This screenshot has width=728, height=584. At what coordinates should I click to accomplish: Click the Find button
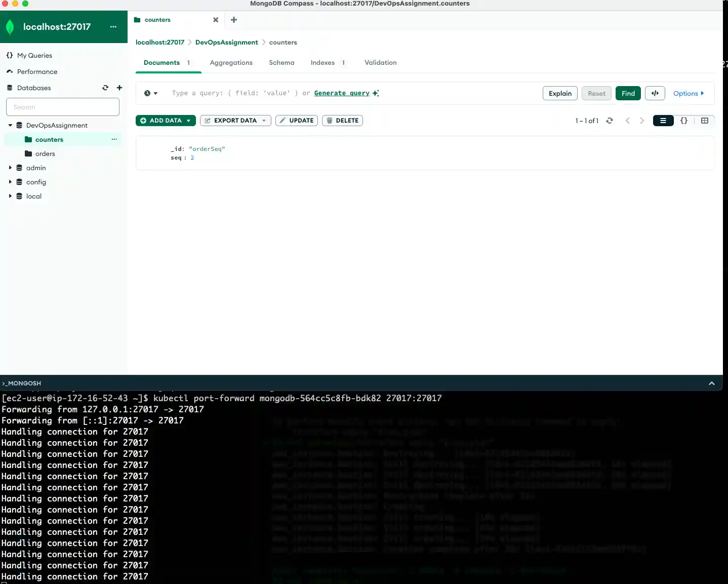click(x=628, y=93)
